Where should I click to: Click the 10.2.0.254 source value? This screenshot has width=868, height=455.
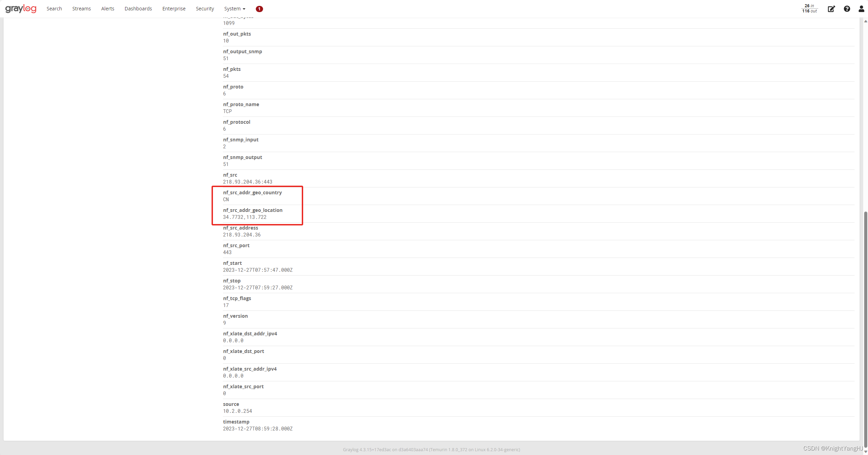237,411
